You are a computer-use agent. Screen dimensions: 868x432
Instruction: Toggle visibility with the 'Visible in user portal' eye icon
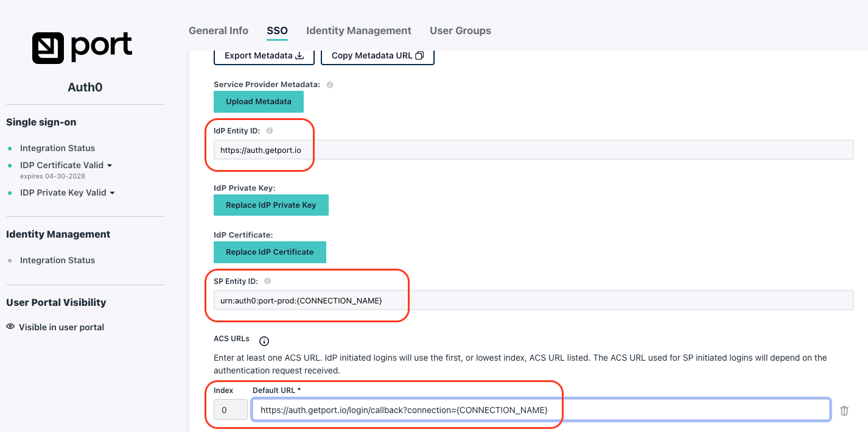pos(10,327)
